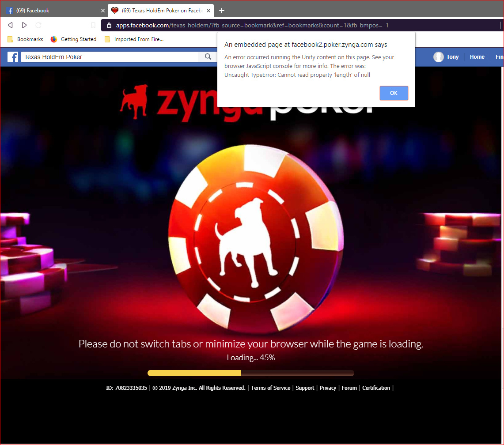The image size is (504, 445).
Task: Open a new tab with the plus button
Action: (222, 11)
